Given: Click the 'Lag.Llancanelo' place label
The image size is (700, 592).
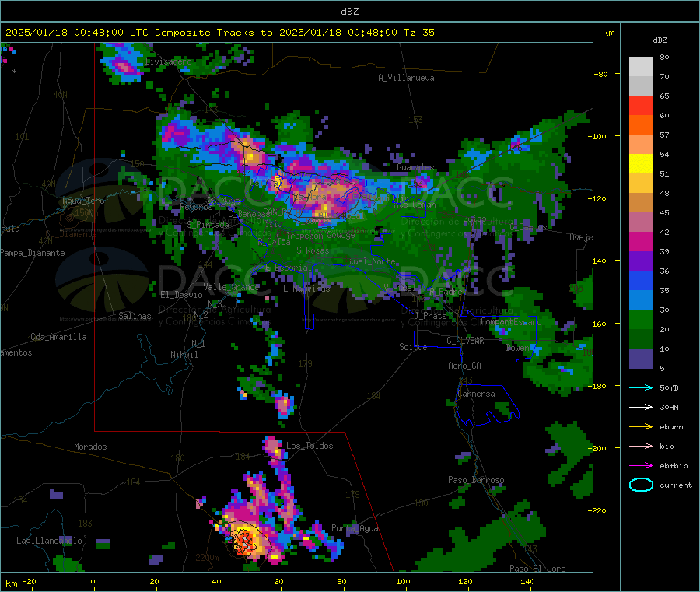Looking at the screenshot, I should 49,541.
